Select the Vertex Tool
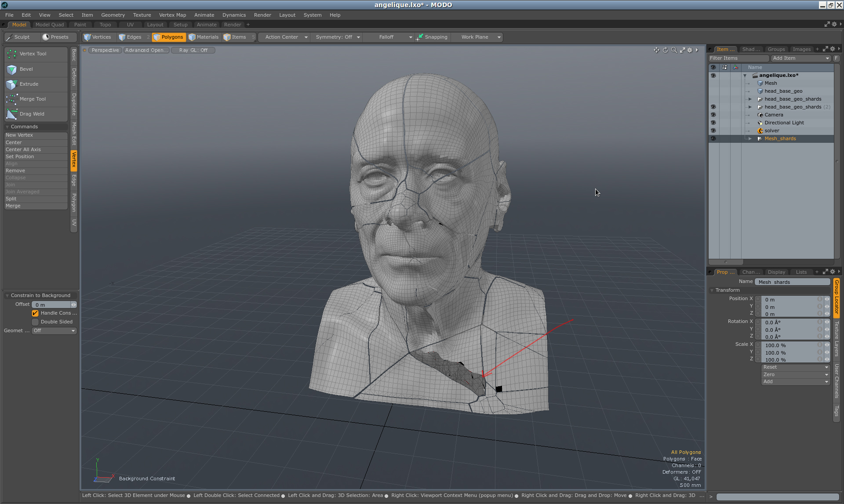 36,54
